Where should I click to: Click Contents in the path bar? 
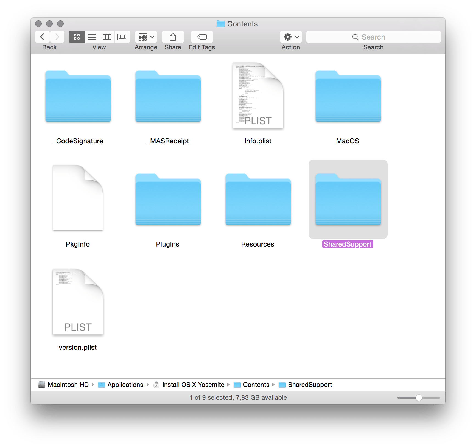pos(251,385)
